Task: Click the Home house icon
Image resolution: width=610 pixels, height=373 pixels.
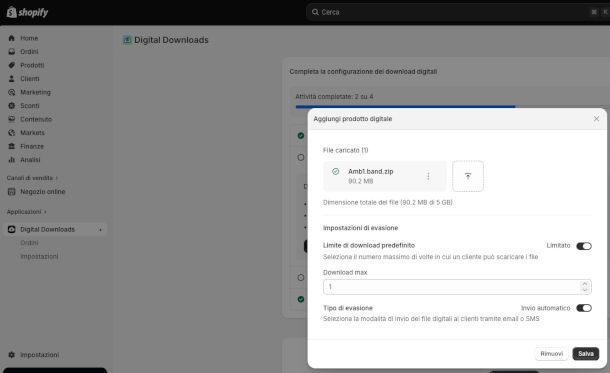Action: pyautogui.click(x=12, y=38)
